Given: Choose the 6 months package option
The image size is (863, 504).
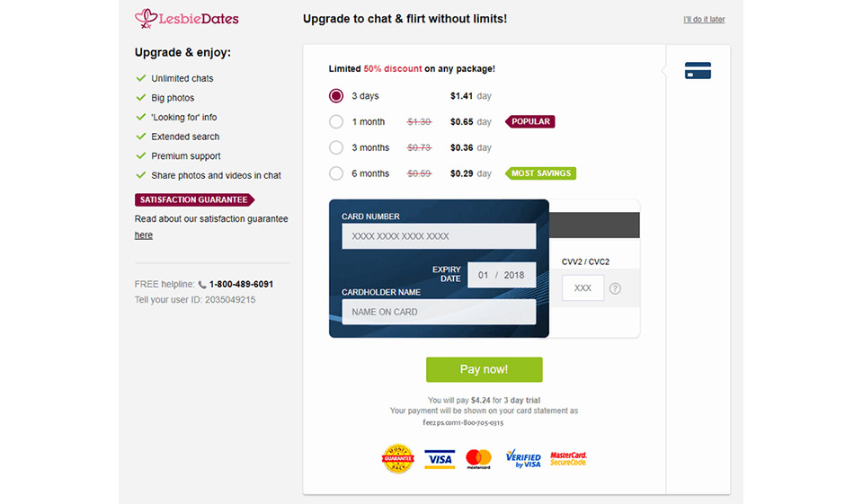Looking at the screenshot, I should [x=336, y=173].
